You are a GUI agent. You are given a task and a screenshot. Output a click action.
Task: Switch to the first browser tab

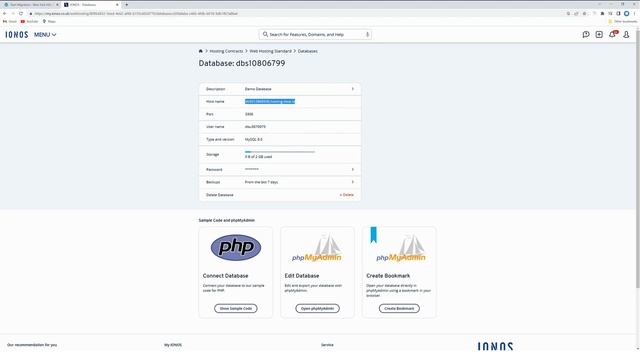(31, 4)
